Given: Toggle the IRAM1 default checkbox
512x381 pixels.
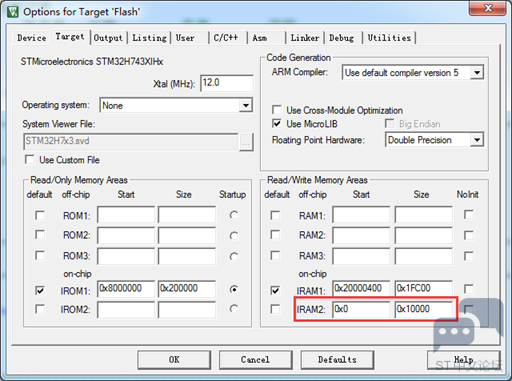Looking at the screenshot, I should 275,290.
